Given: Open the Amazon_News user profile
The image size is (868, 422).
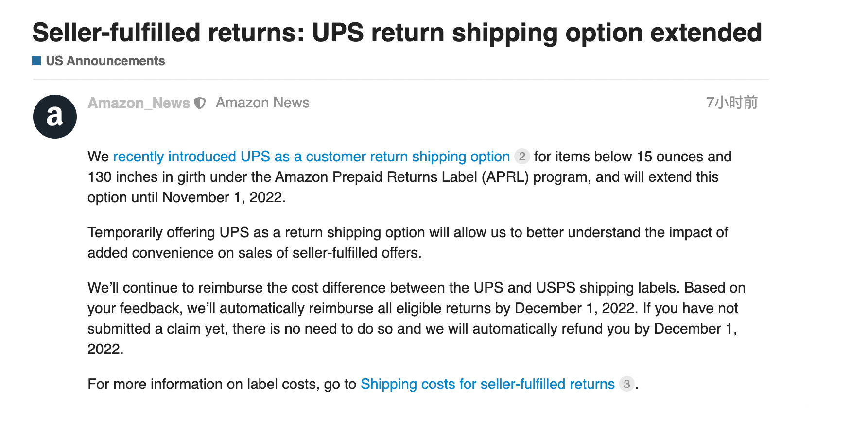Looking at the screenshot, I should [139, 103].
